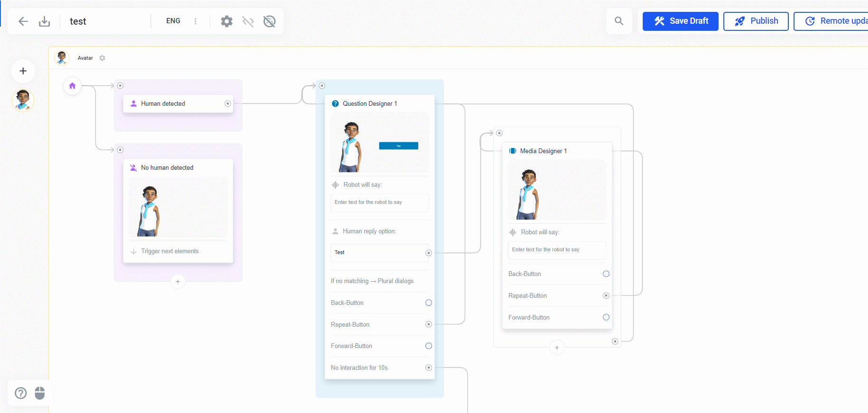The width and height of the screenshot is (868, 413).
Task: Click robot text field in Media Designer 1
Action: coord(557,250)
